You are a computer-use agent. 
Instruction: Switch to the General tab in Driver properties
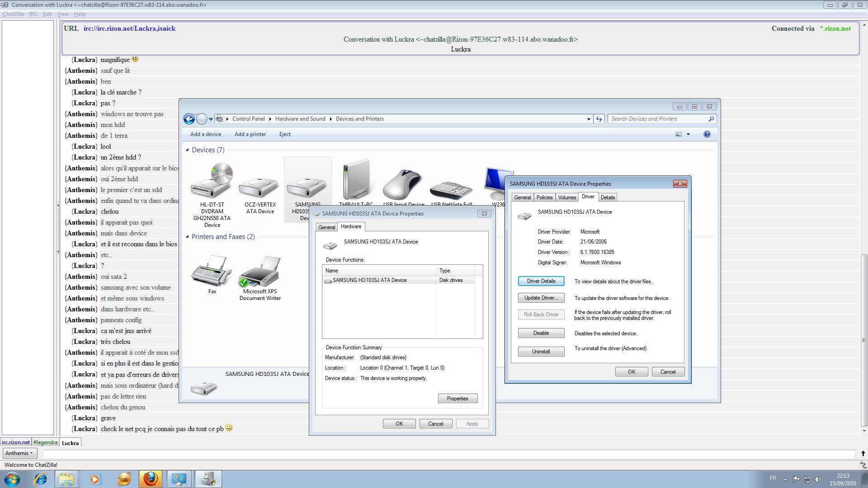click(x=522, y=197)
